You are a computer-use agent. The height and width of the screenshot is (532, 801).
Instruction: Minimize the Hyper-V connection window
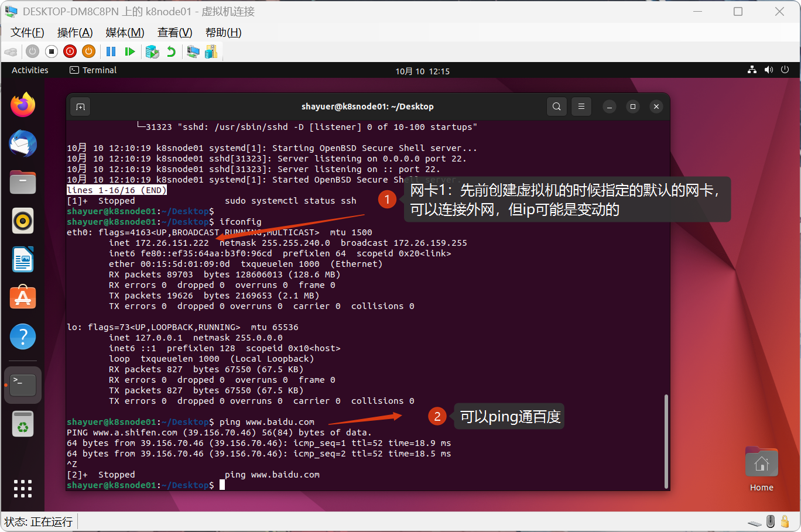(x=698, y=12)
